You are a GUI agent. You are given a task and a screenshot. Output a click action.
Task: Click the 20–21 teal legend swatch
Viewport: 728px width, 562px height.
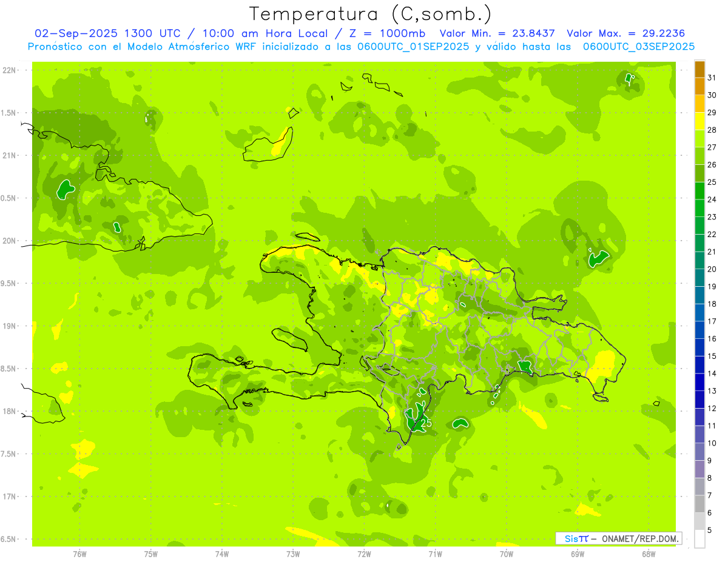[x=699, y=261]
